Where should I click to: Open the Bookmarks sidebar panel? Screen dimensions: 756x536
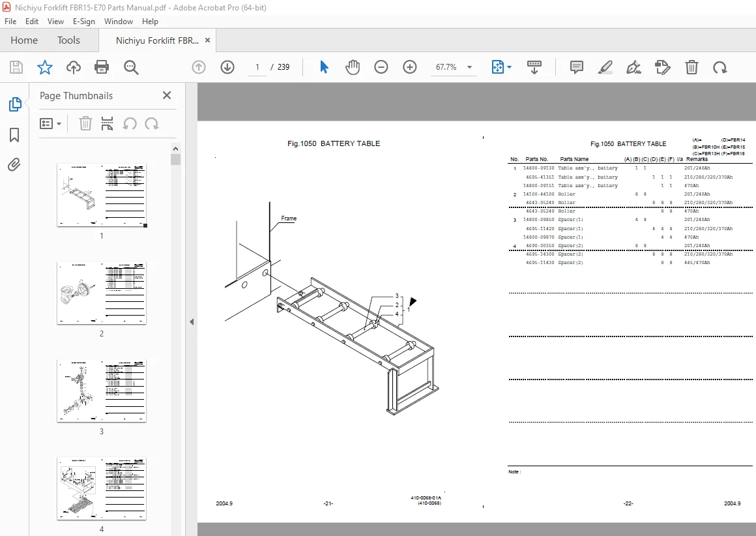14,134
